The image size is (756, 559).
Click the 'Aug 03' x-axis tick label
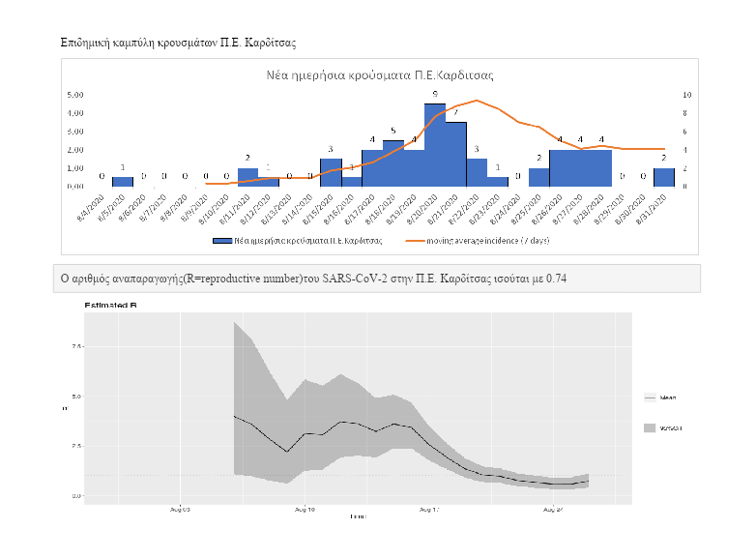(x=180, y=508)
